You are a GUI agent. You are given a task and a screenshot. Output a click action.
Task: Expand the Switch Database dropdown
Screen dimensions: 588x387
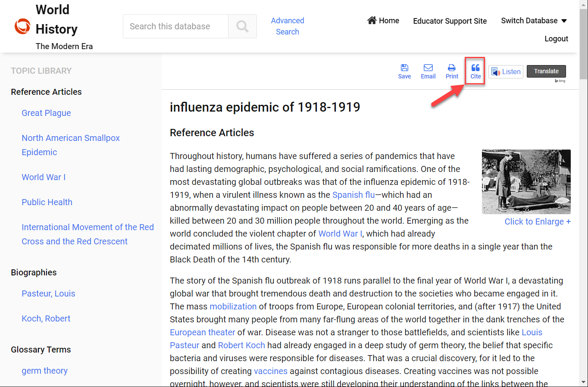534,21
